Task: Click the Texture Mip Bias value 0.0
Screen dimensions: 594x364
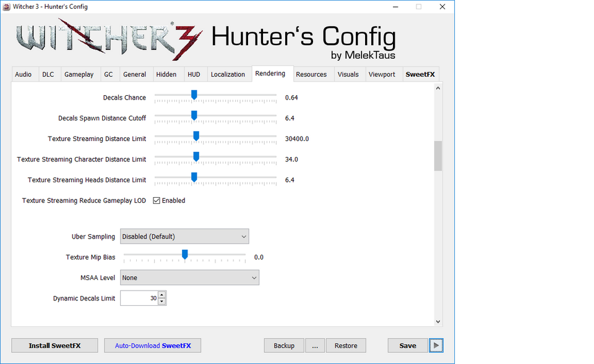Action: coord(259,257)
